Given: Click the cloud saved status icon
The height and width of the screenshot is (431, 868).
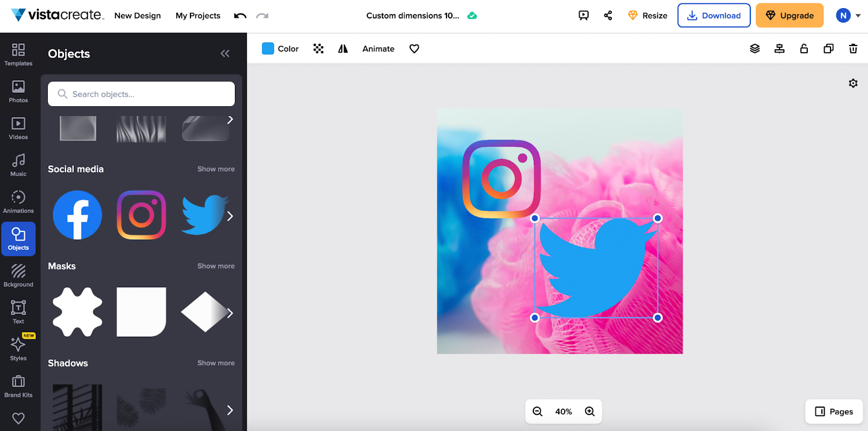Looking at the screenshot, I should tap(472, 16).
